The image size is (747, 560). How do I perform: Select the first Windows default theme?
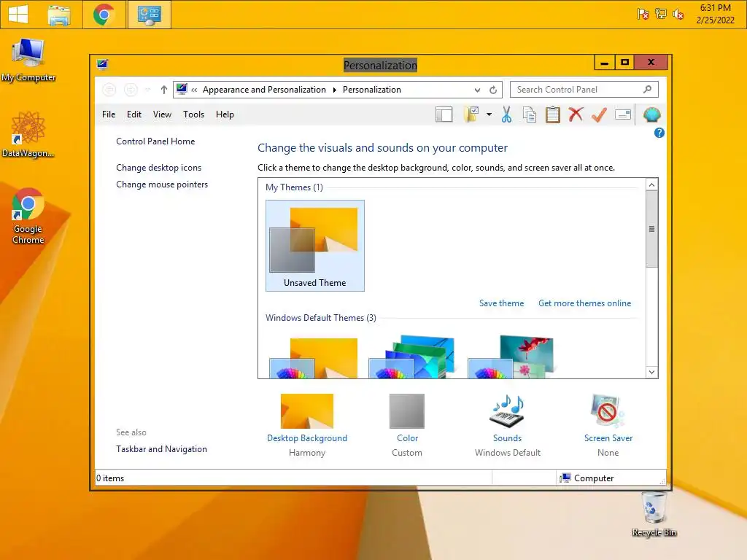tap(314, 357)
